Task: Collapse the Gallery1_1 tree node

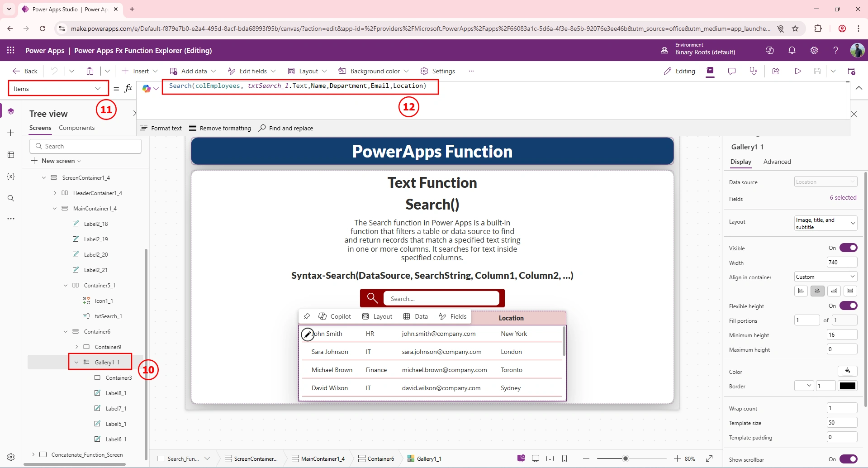Action: [x=76, y=362]
